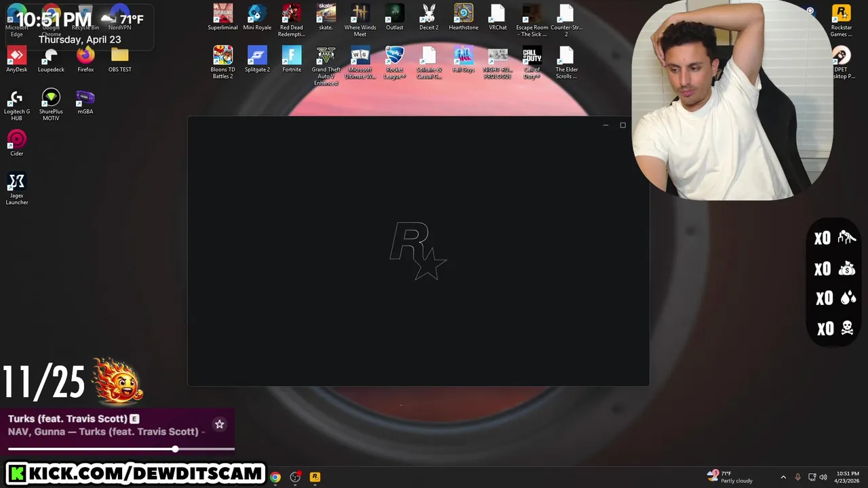The width and height of the screenshot is (868, 488).
Task: Select Solitaire & Casual Games icon
Action: point(429,62)
